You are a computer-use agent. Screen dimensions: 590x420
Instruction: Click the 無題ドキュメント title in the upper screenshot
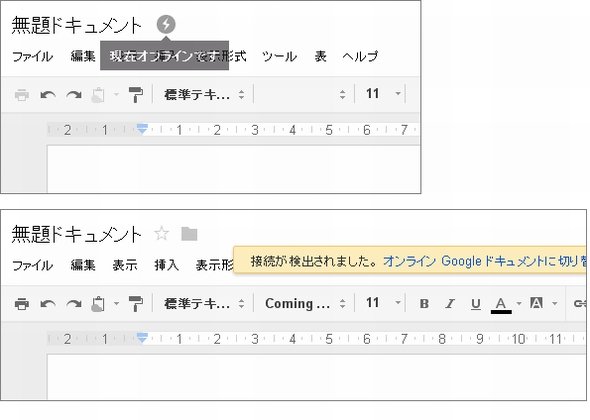click(x=77, y=26)
